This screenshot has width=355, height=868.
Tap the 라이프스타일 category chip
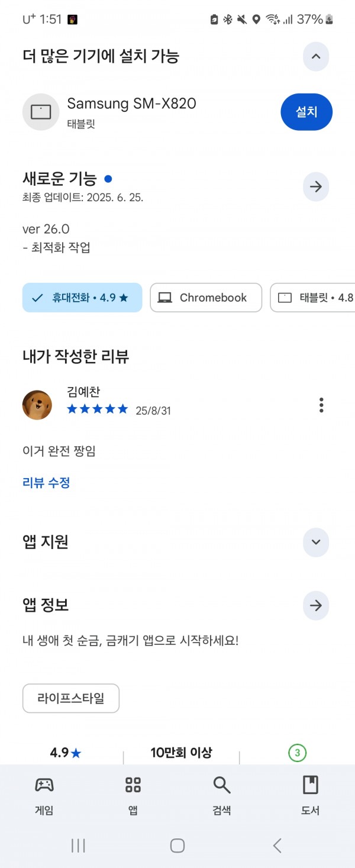(71, 698)
